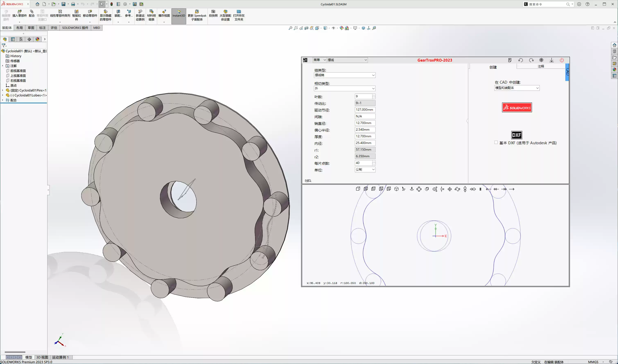618x364 pixels.
Task: Open the Measure tool in the view toolbar
Action: point(374,28)
